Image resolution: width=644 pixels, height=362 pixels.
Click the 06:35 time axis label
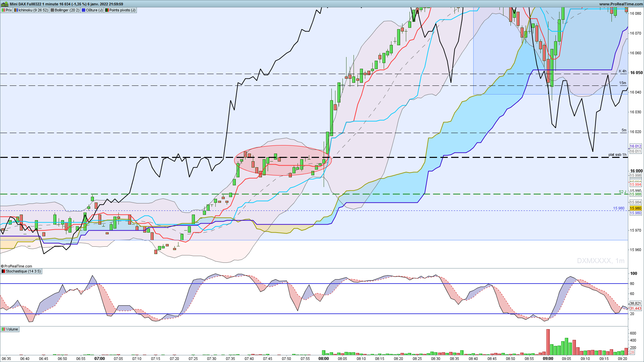[6, 359]
